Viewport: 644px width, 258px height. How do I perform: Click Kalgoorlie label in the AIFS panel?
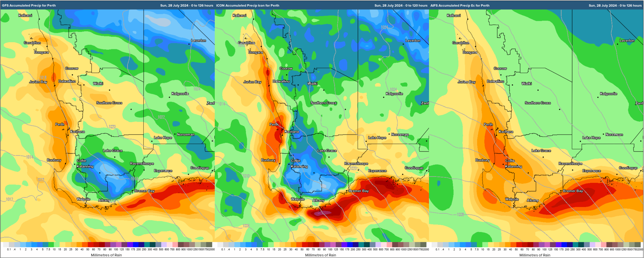608,94
